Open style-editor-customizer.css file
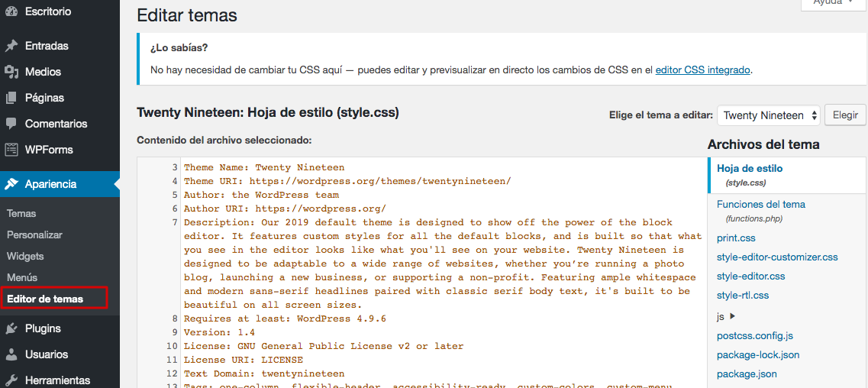This screenshot has height=388, width=868. pyautogui.click(x=777, y=257)
